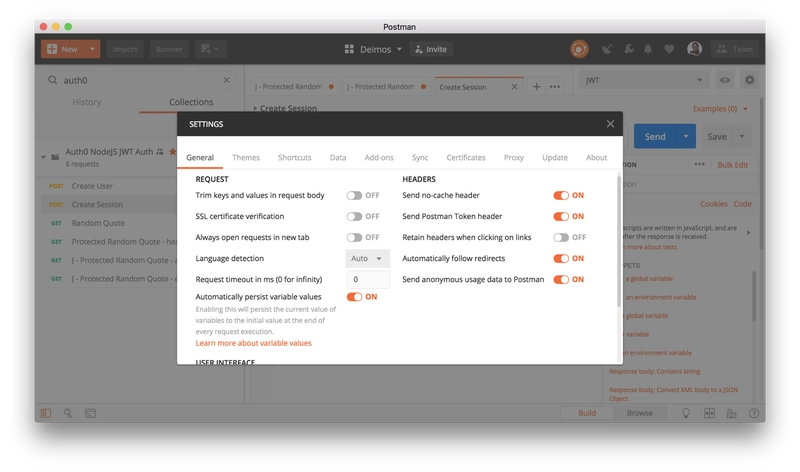The height and width of the screenshot is (472, 800).
Task: Open the Proxy settings tab
Action: click(x=514, y=158)
